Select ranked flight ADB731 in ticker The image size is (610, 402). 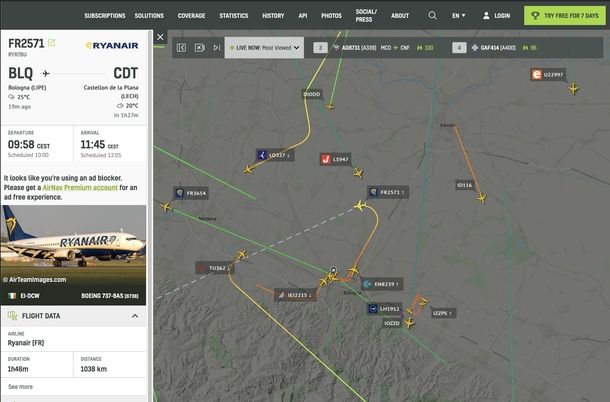(x=373, y=48)
